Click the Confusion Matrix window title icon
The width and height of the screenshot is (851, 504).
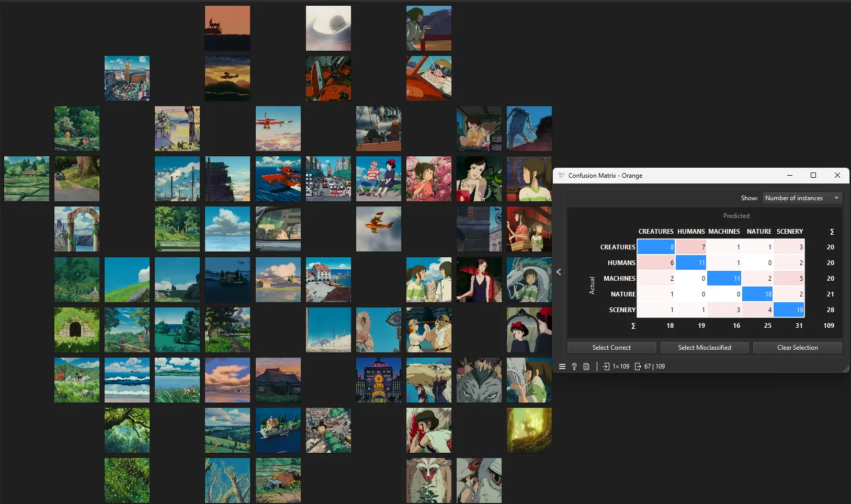click(561, 176)
